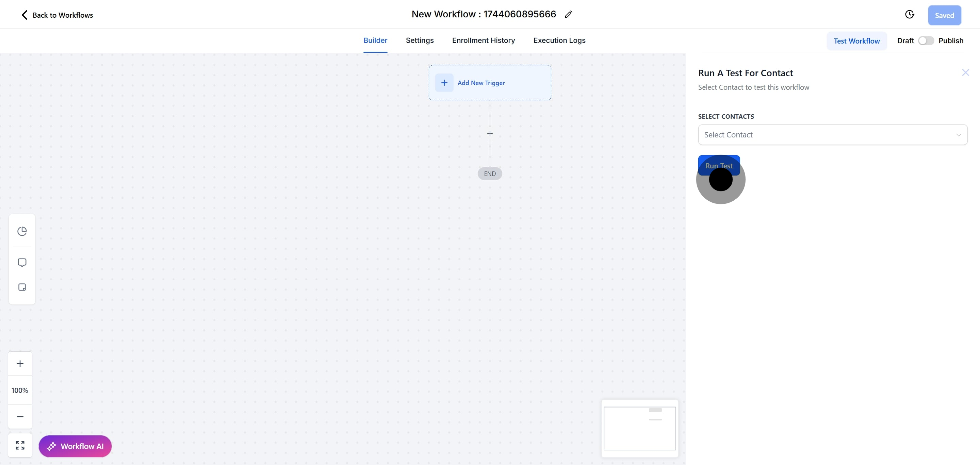
Task: Zoom in the canvas with plus
Action: coord(20,364)
